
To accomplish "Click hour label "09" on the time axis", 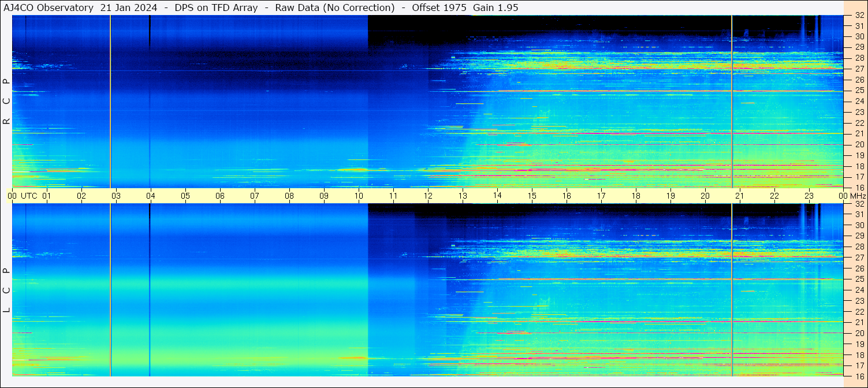I will 324,196.
